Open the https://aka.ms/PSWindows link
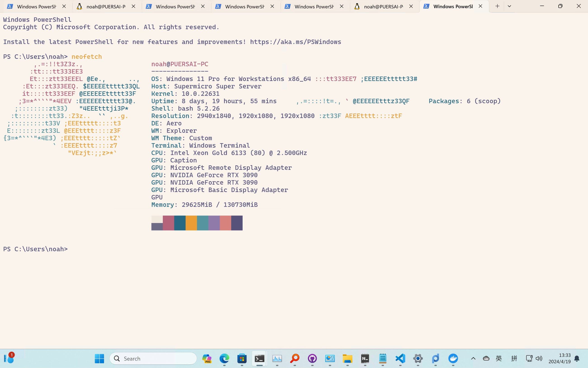Image resolution: width=588 pixels, height=368 pixels. [x=295, y=42]
